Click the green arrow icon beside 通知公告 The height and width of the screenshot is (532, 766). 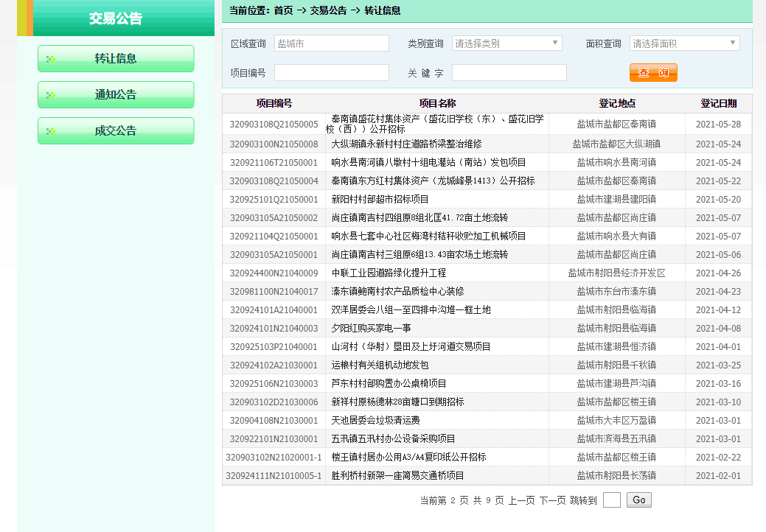[x=51, y=96]
